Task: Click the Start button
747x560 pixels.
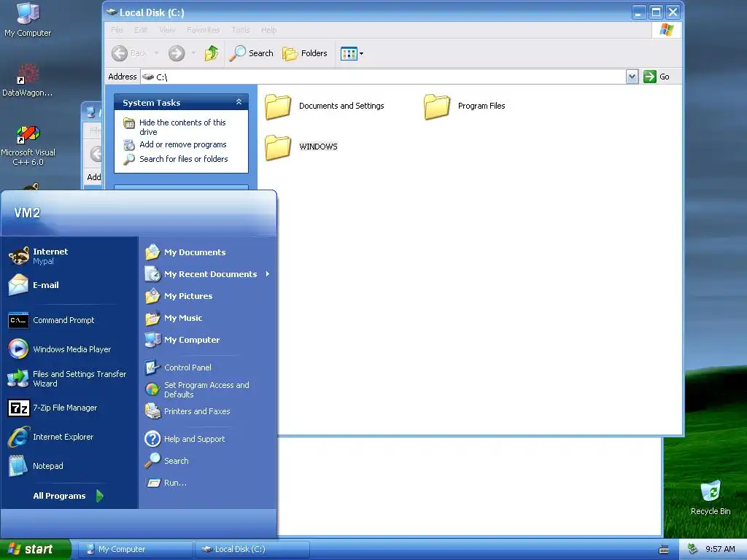Action: (35, 549)
